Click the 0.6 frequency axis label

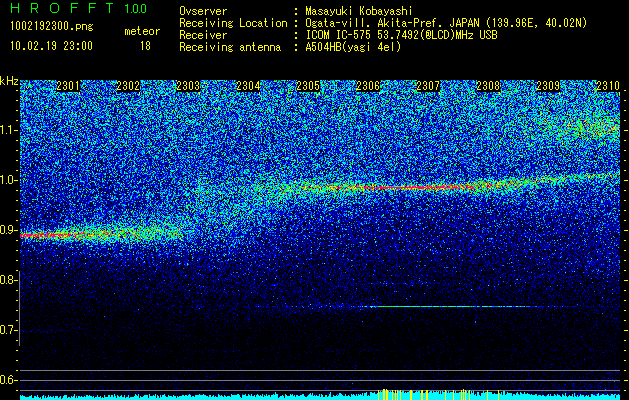pos(7,380)
